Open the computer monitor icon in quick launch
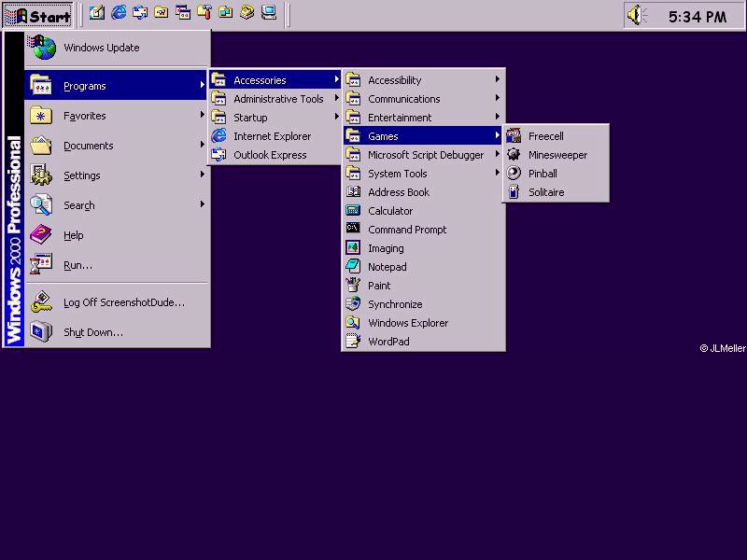The width and height of the screenshot is (747, 560). [269, 13]
